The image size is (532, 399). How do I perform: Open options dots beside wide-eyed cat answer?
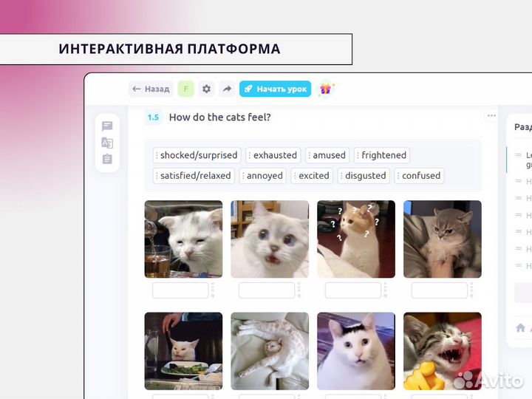299,290
